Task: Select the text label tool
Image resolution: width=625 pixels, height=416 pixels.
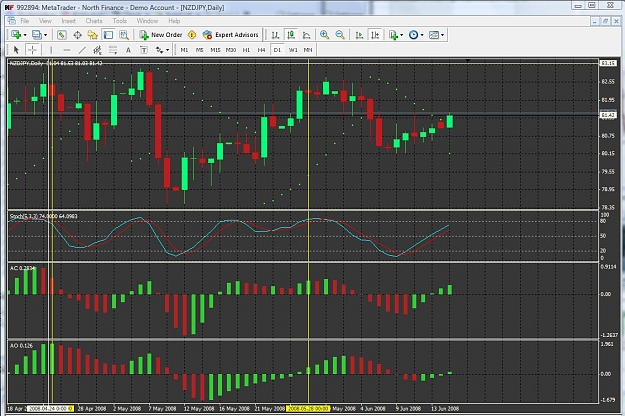Action: 144,50
